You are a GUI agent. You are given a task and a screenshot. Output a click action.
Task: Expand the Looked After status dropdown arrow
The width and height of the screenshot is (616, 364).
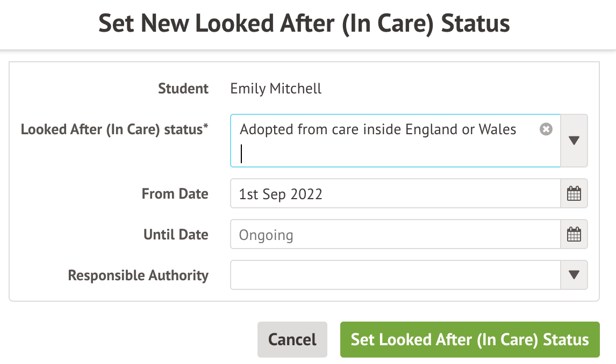coord(574,141)
